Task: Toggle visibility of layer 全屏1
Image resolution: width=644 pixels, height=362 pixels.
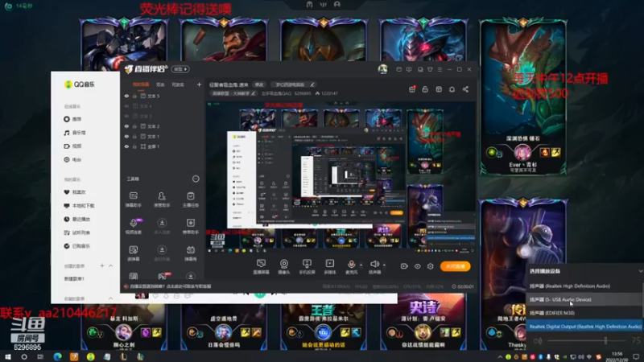Action: click(126, 146)
